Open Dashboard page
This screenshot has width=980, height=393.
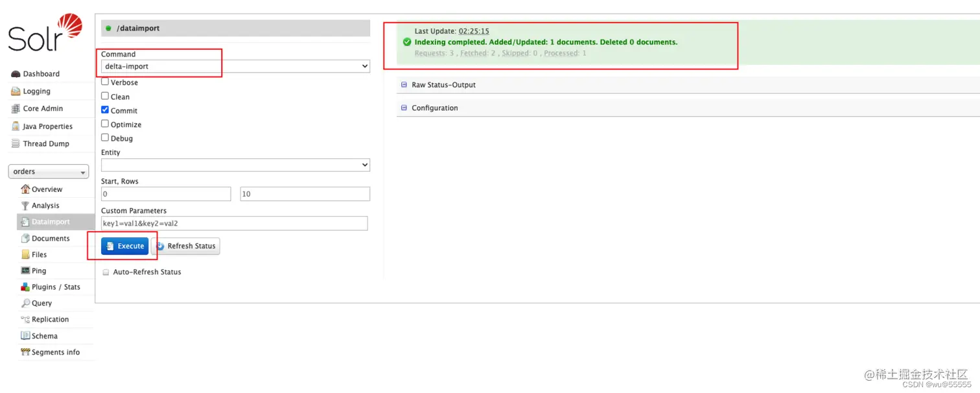(x=41, y=74)
